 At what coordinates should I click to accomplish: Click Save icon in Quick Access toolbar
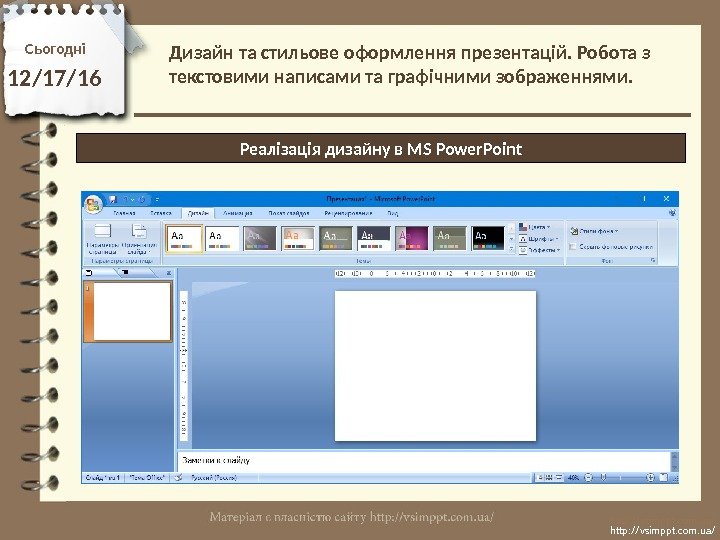click(113, 199)
